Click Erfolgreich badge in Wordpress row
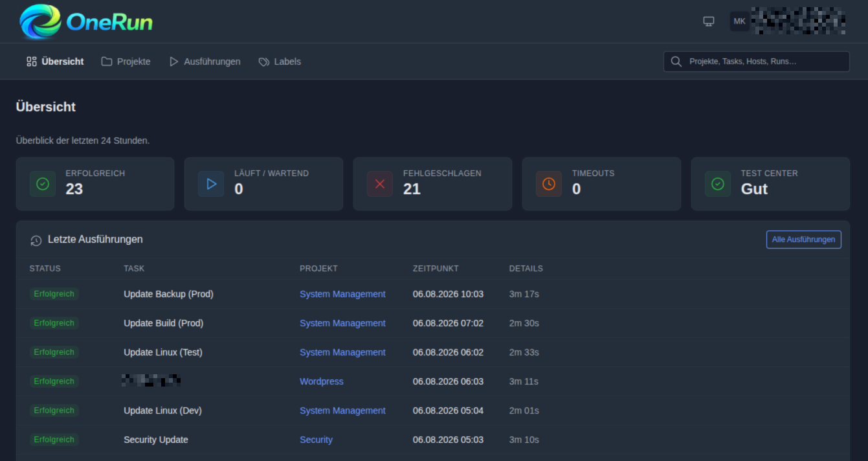Viewport: 868px width, 461px height. pos(54,381)
